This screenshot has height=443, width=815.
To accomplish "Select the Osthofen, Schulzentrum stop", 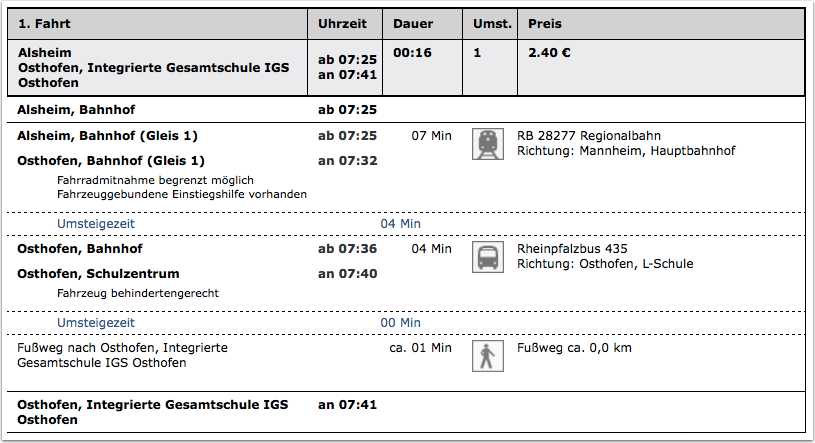I will click(x=98, y=274).
